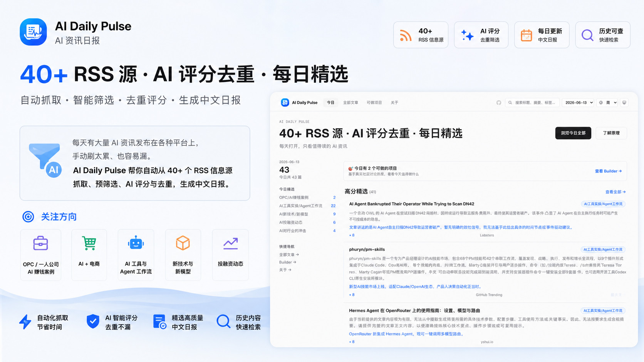Click the monitor theme icon in navbar
Viewport: 644px width, 362px height.
tap(624, 103)
